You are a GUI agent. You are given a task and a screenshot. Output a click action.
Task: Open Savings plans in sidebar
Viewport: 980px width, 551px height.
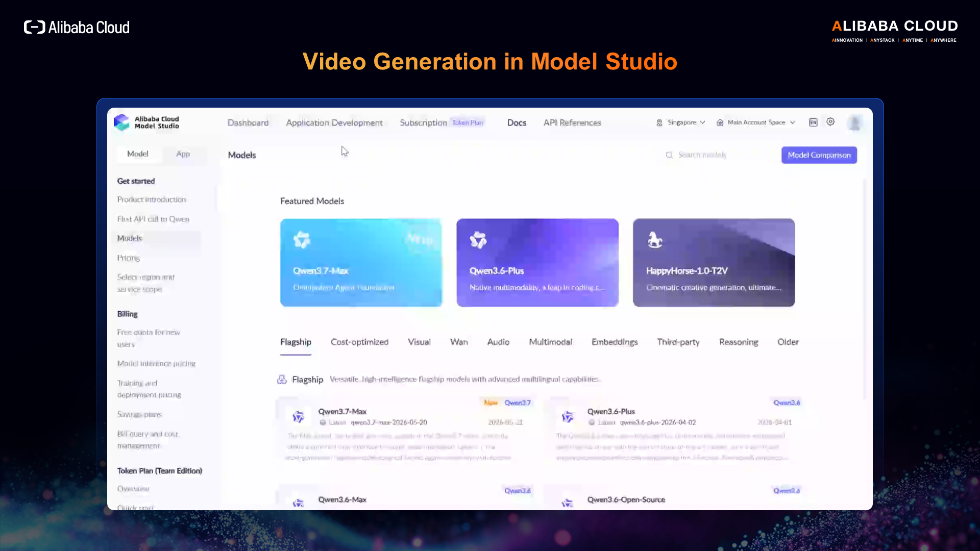click(139, 414)
